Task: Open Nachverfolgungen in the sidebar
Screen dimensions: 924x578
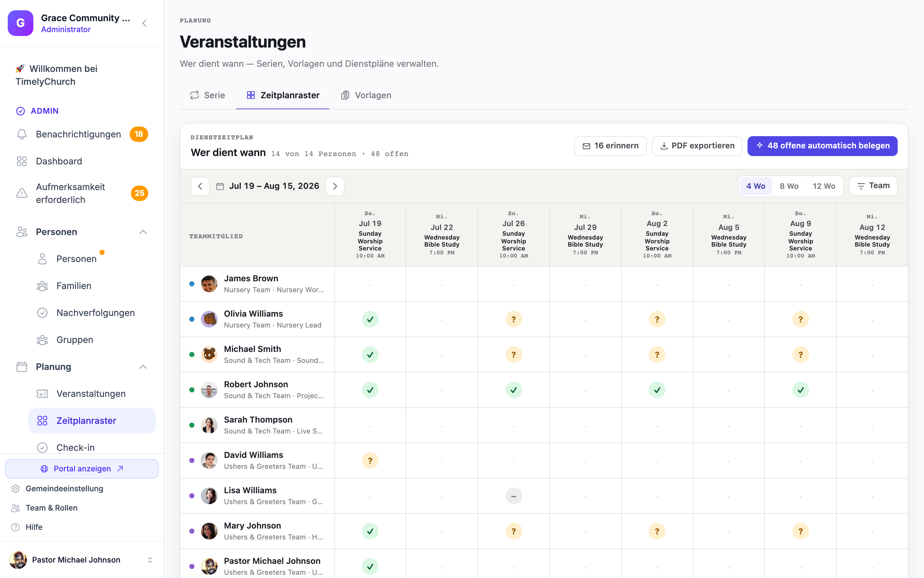Action: click(x=92, y=313)
